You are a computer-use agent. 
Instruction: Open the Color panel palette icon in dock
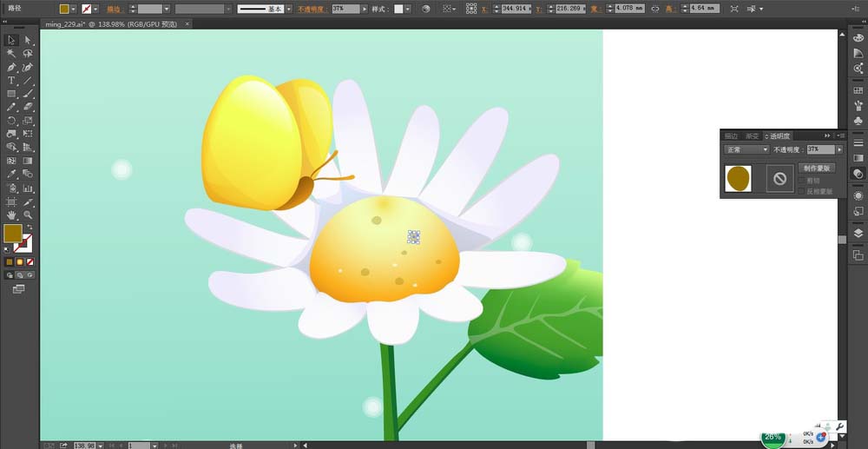point(858,38)
